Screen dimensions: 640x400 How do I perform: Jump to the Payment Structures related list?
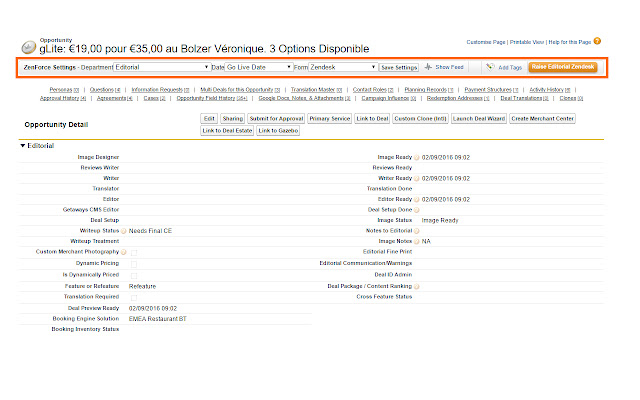[491, 90]
